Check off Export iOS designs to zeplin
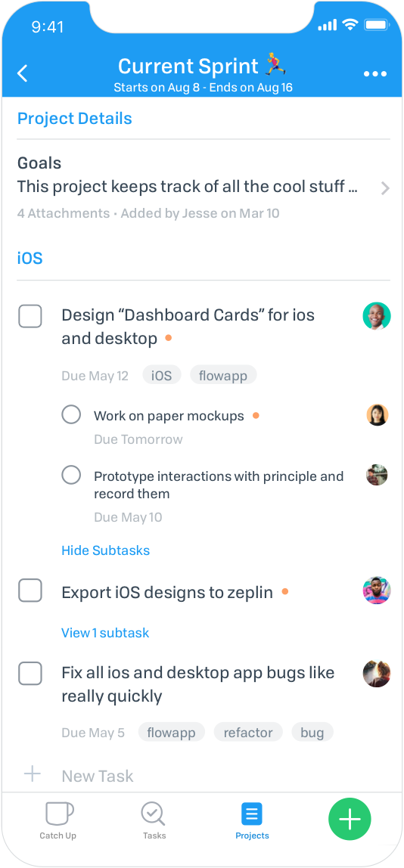The image size is (404, 868). coord(30,590)
